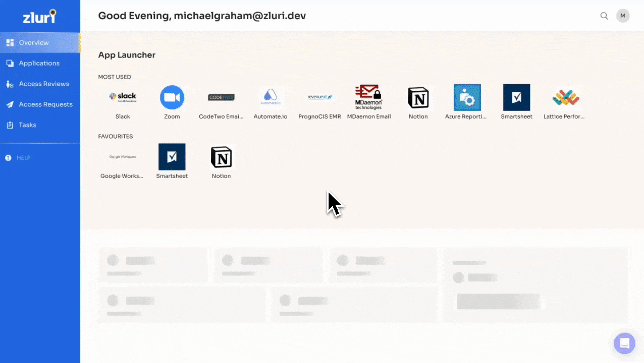Image resolution: width=644 pixels, height=363 pixels.
Task: Launch PrognoCIS EMR app icon
Action: click(320, 97)
